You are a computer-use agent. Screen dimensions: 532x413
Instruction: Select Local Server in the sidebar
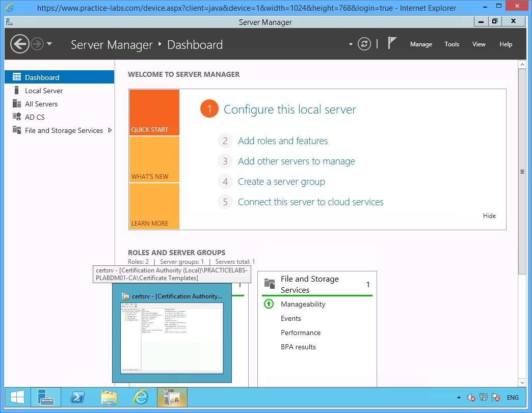[x=45, y=91]
